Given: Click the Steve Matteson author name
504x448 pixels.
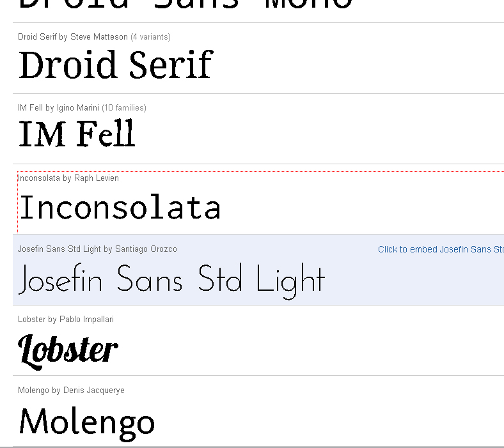Looking at the screenshot, I should [98, 37].
